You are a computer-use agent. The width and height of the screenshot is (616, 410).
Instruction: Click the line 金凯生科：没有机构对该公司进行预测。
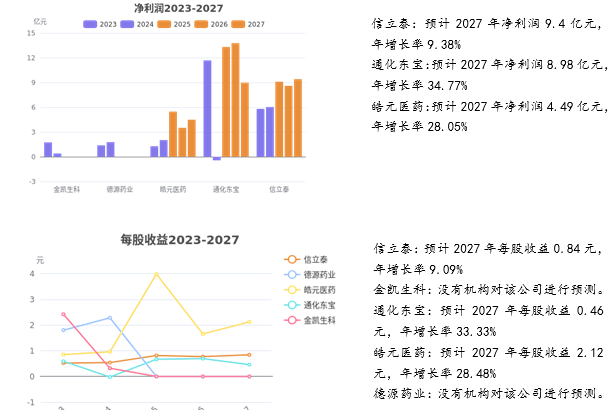[489, 290]
